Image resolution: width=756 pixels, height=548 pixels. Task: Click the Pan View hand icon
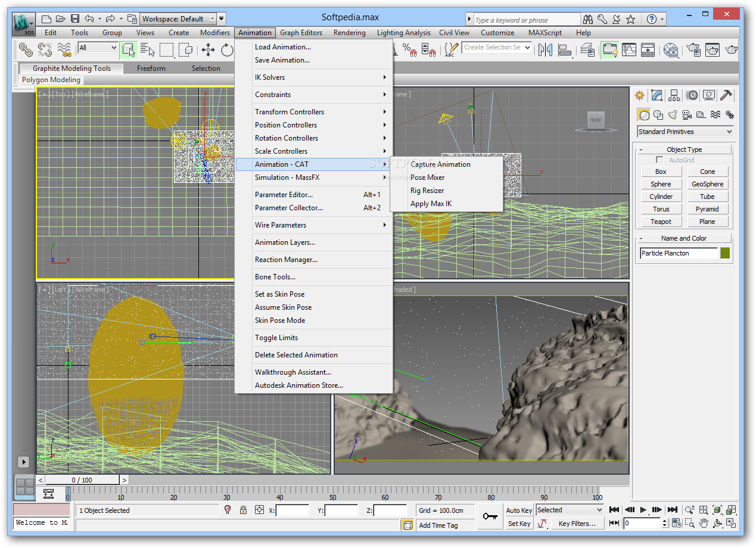coord(704,524)
